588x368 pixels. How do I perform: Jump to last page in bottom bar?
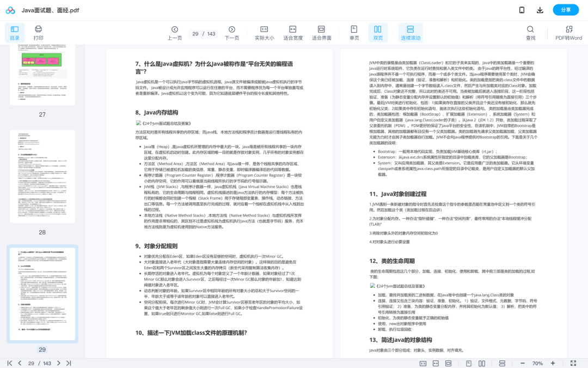click(69, 363)
